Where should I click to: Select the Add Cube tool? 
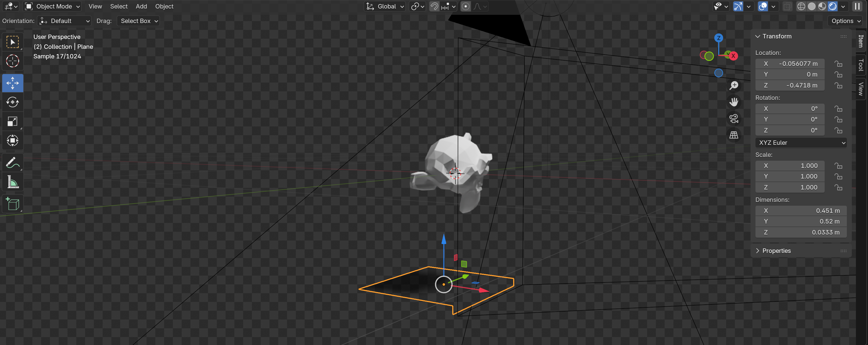pyautogui.click(x=12, y=204)
